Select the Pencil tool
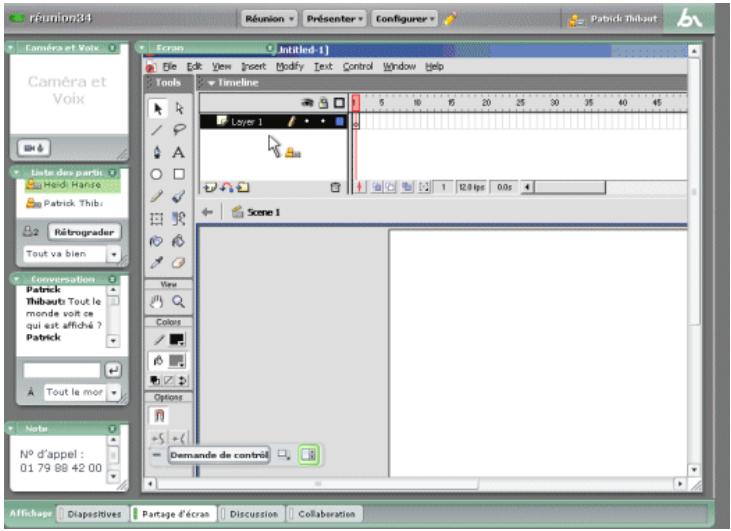 tap(157, 196)
